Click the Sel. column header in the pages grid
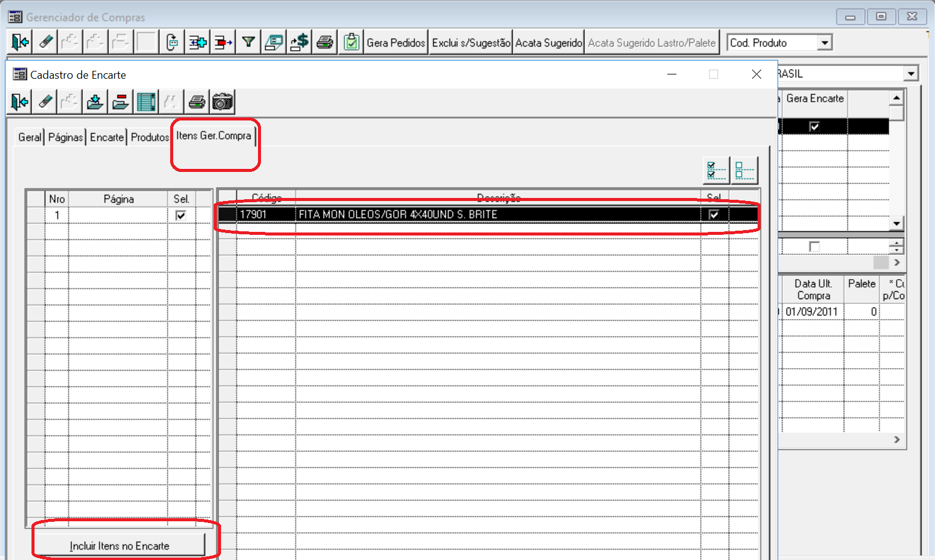 [x=182, y=199]
